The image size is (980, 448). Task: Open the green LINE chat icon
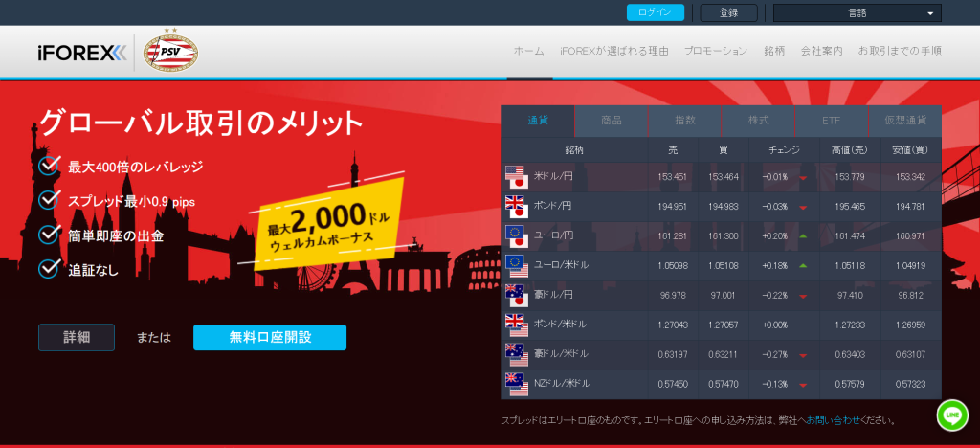(x=951, y=414)
